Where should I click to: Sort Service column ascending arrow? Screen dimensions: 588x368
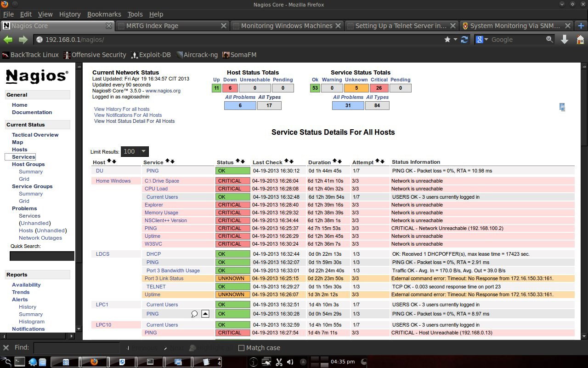tap(168, 161)
